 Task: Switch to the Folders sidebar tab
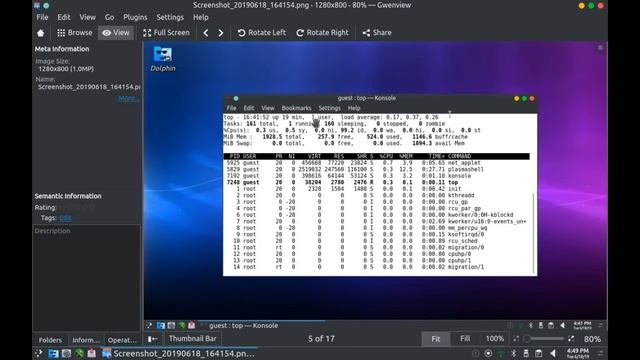[x=50, y=340]
